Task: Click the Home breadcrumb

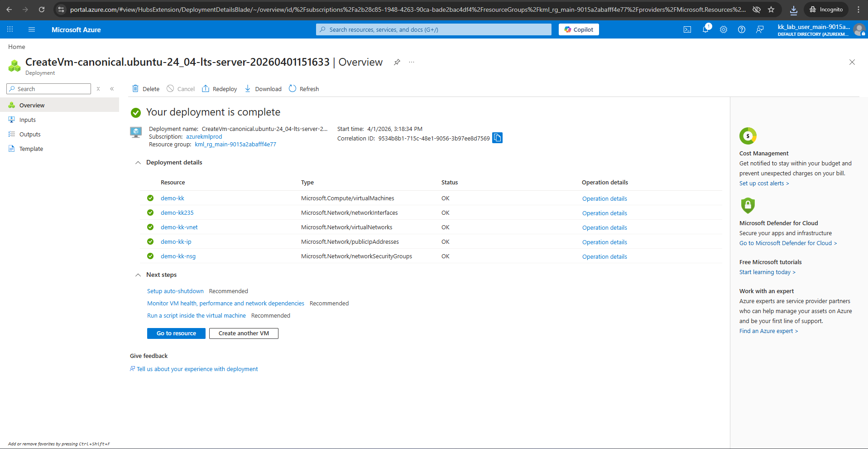Action: [x=17, y=47]
